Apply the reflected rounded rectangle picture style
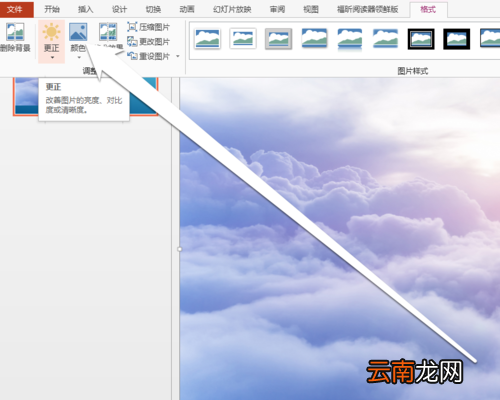Screen dimensions: 500x400 coord(350,39)
